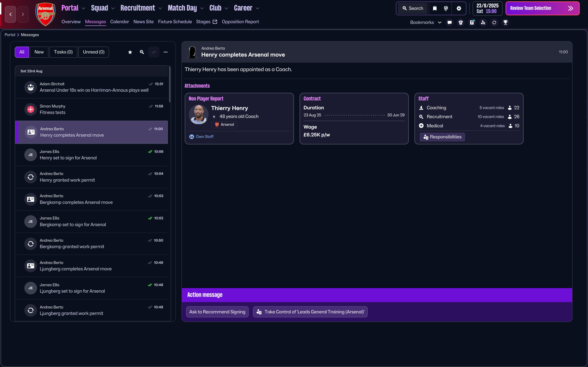Switch to the New messages filter
This screenshot has width=588, height=367.
(39, 52)
